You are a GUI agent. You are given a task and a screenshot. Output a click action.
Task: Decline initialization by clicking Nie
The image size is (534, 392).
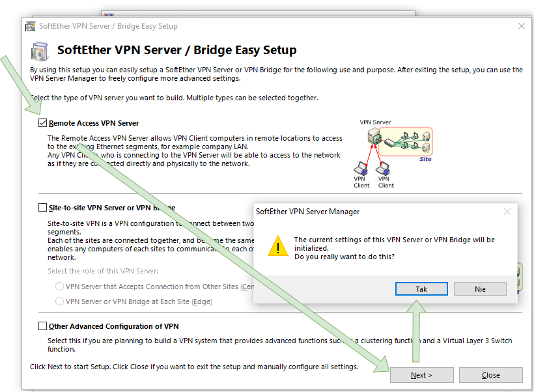480,289
